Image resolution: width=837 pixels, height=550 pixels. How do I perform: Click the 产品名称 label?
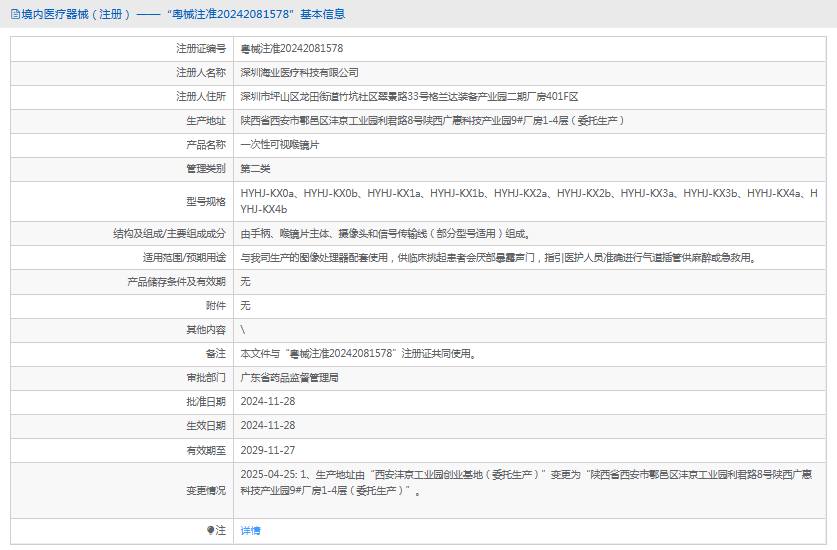206,145
